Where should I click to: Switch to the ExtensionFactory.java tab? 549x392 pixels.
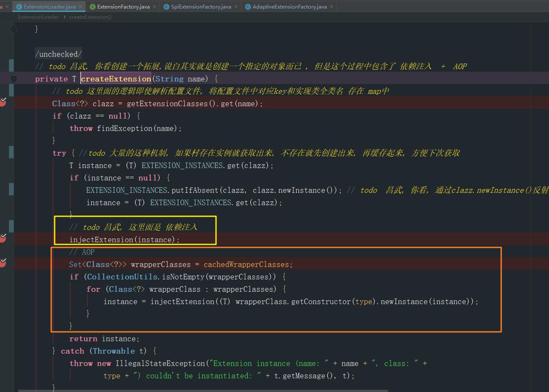[123, 6]
